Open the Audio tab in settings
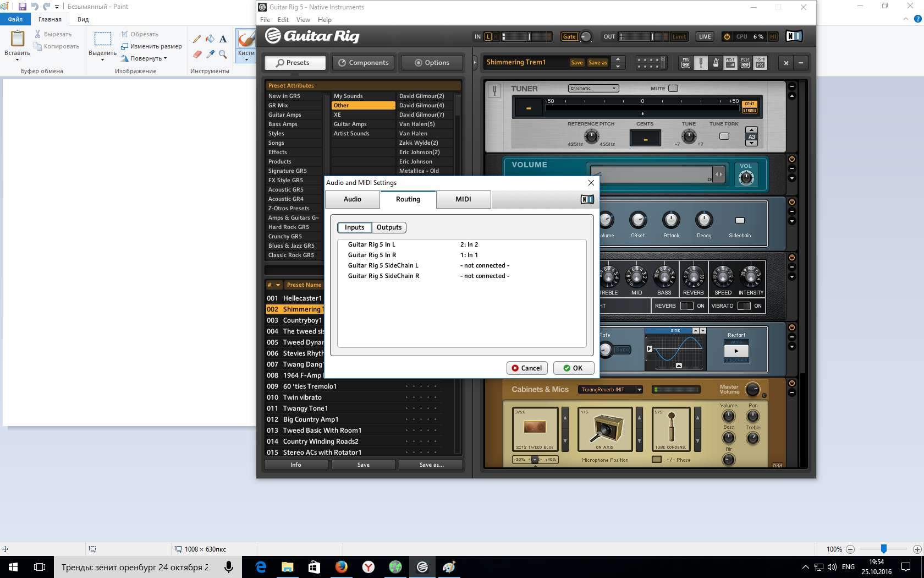This screenshot has width=924, height=578. 352,199
